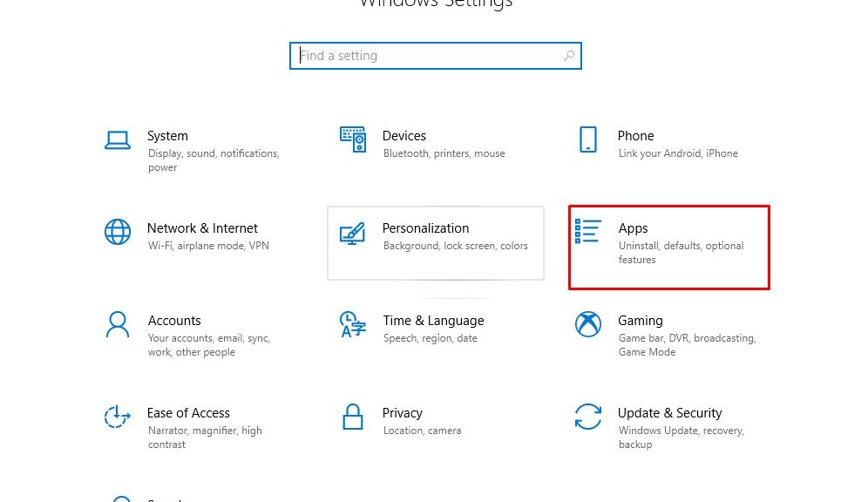
Task: Select the Phone icon
Action: click(x=588, y=139)
